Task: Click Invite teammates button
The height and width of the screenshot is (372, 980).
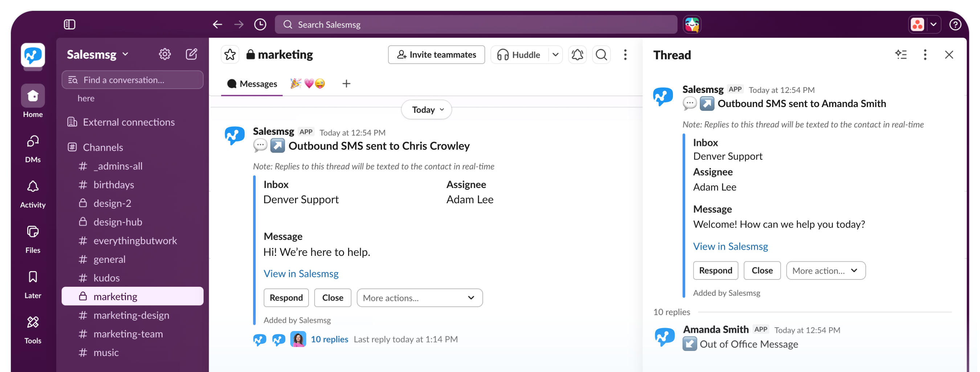Action: coord(436,55)
